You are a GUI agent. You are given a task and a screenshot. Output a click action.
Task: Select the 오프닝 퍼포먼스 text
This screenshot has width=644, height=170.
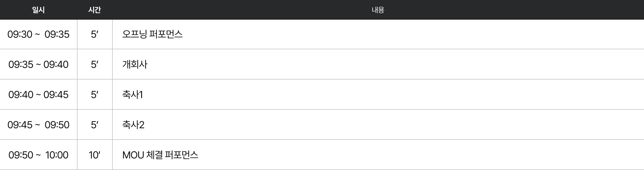point(152,34)
